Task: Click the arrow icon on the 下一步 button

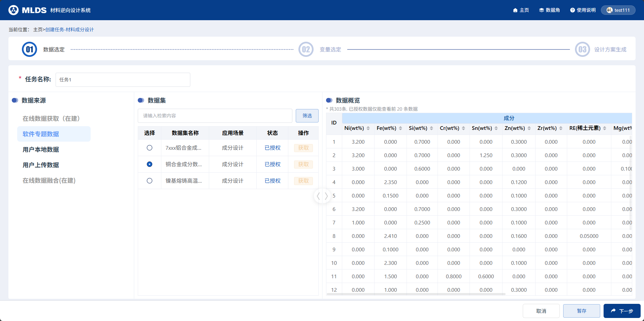Action: [x=612, y=311]
